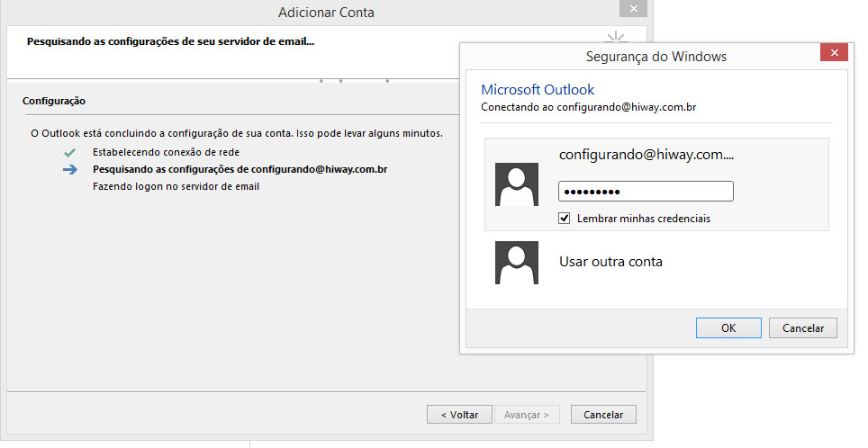Click the Lembrar minhas credenciais label text

(x=643, y=219)
